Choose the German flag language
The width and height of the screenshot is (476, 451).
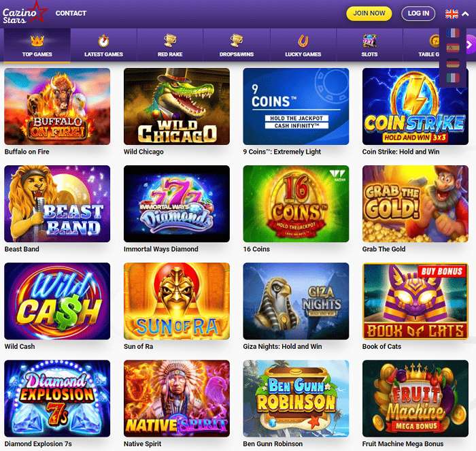[453, 63]
